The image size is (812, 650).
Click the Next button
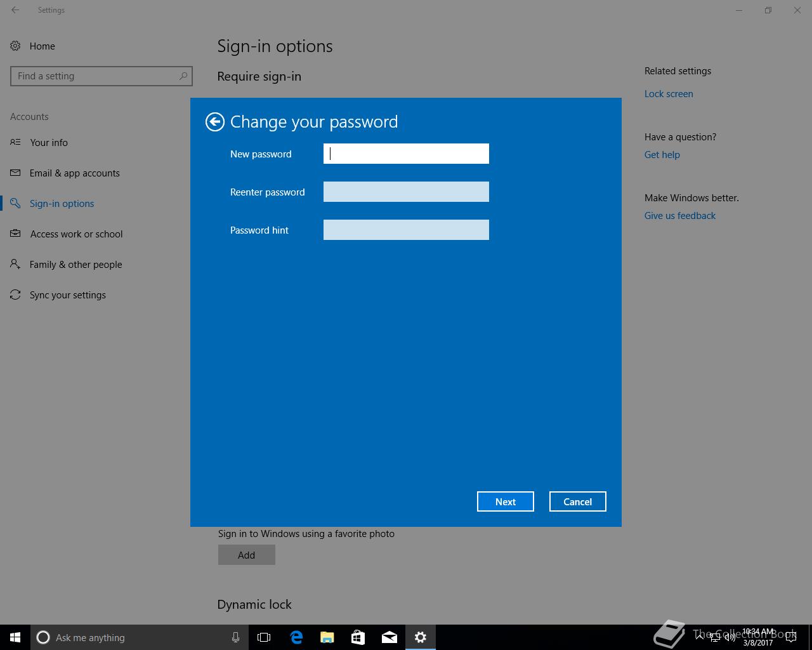(x=506, y=501)
